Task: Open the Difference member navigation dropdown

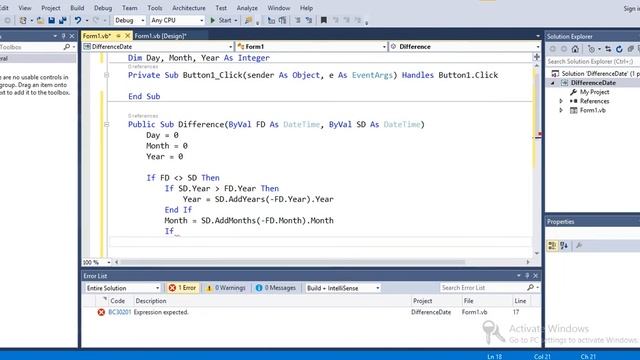Action: 538,47
